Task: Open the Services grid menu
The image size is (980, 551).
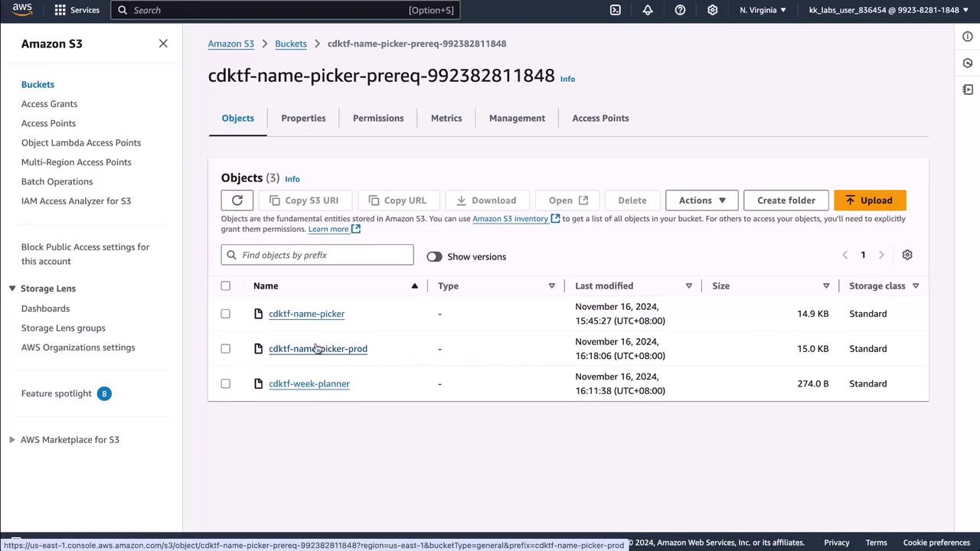Action: pyautogui.click(x=77, y=10)
